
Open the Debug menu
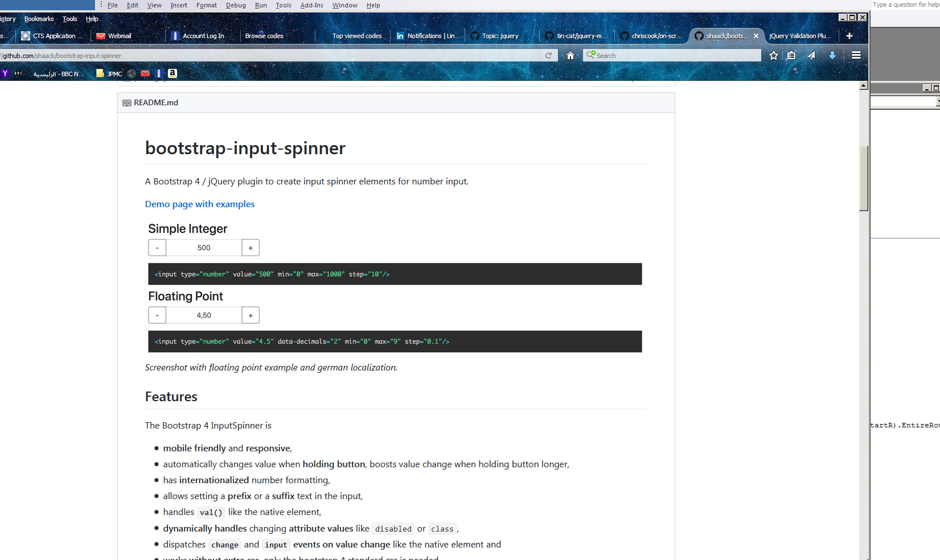(x=235, y=5)
